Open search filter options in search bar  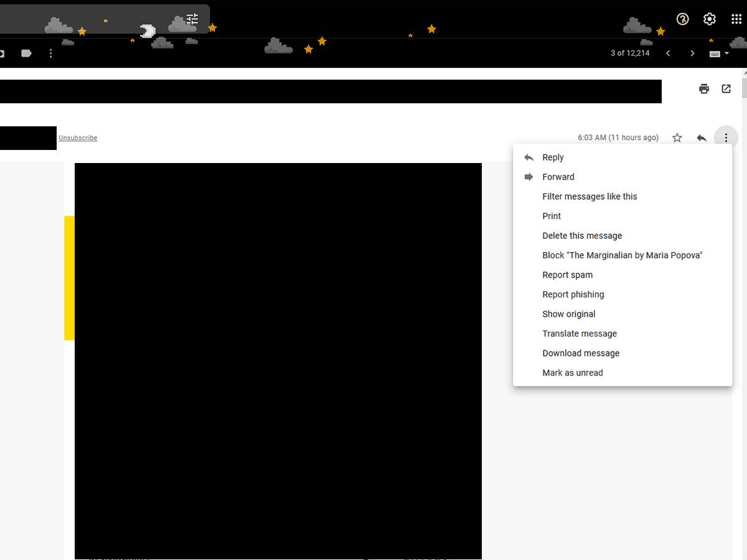(x=192, y=19)
